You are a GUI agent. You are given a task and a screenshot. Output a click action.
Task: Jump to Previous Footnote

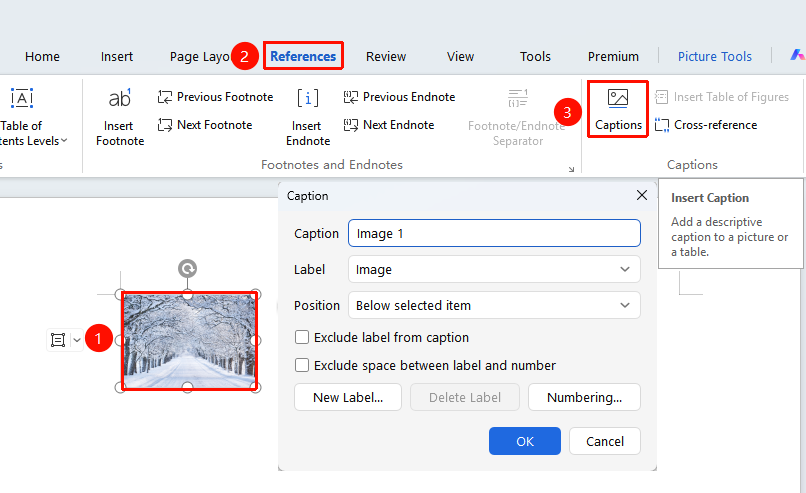[x=215, y=97]
